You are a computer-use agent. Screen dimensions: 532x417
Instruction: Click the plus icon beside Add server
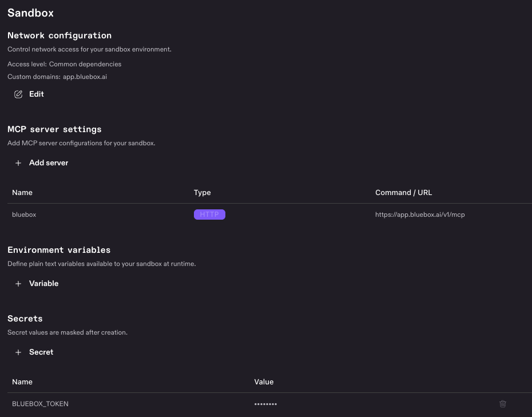point(18,163)
